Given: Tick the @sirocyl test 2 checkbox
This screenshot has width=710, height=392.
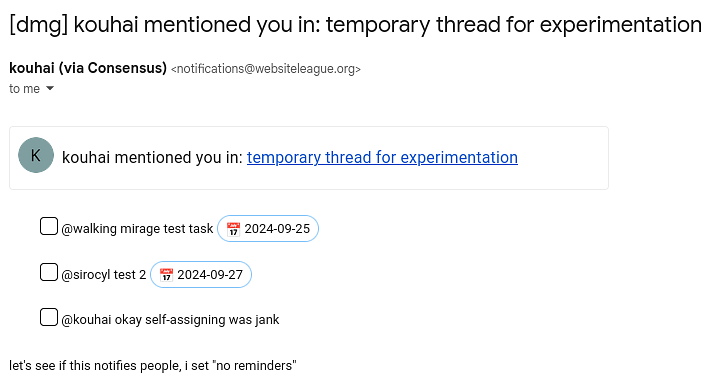Looking at the screenshot, I should 49,272.
